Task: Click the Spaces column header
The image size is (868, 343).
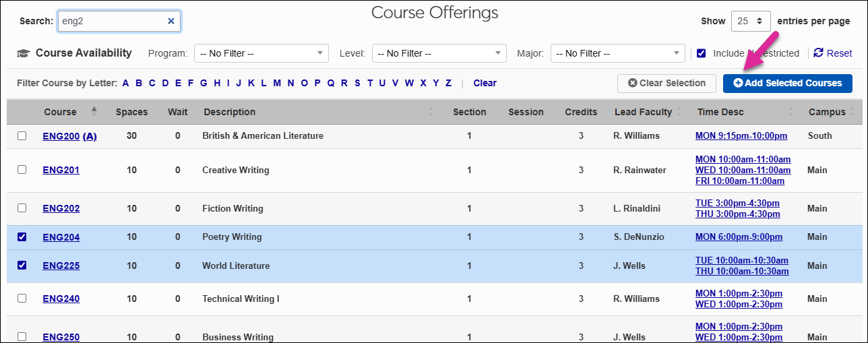Action: (x=131, y=112)
